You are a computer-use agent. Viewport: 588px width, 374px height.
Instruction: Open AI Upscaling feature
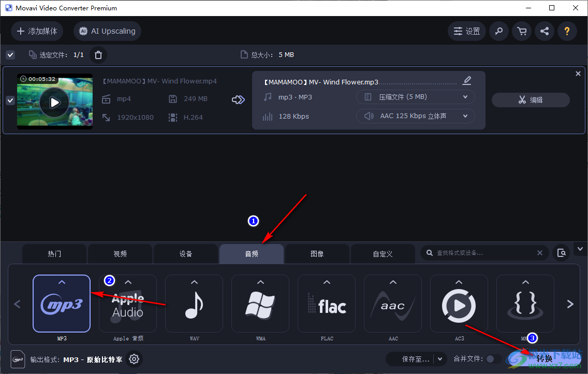tap(107, 31)
